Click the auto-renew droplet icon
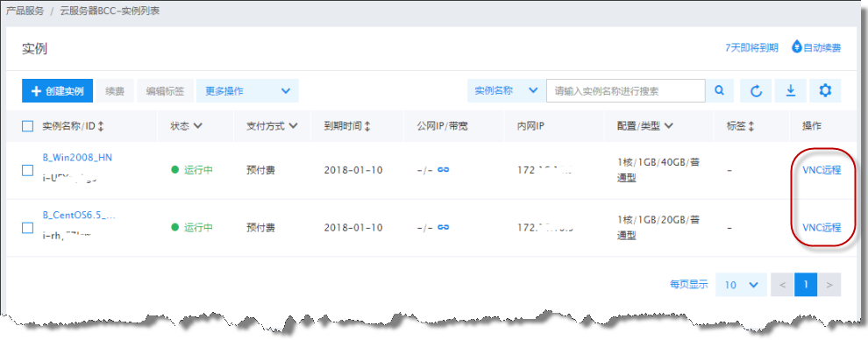 click(797, 46)
